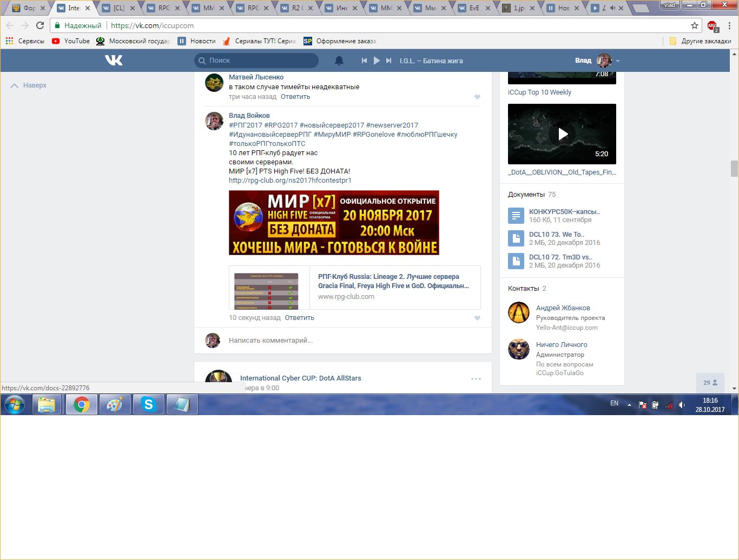Open the Сериалы ТУТ bookmark
Screen dimensions: 739x560
[x=259, y=41]
